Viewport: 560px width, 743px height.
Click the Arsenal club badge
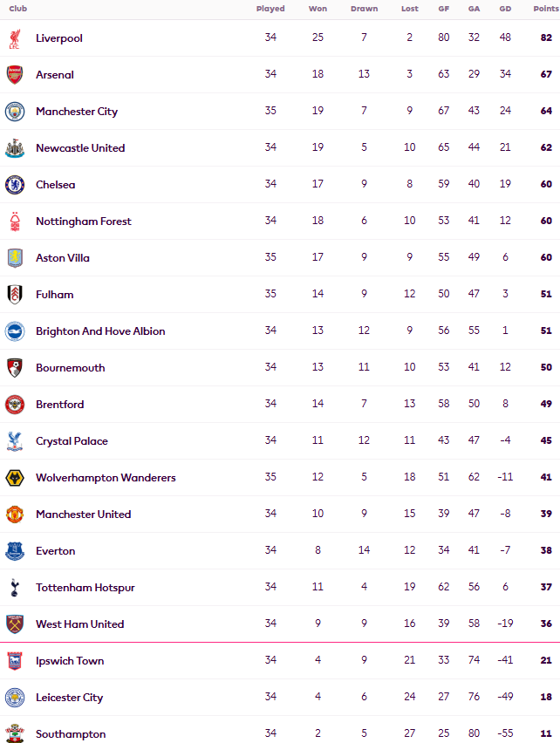pos(15,75)
